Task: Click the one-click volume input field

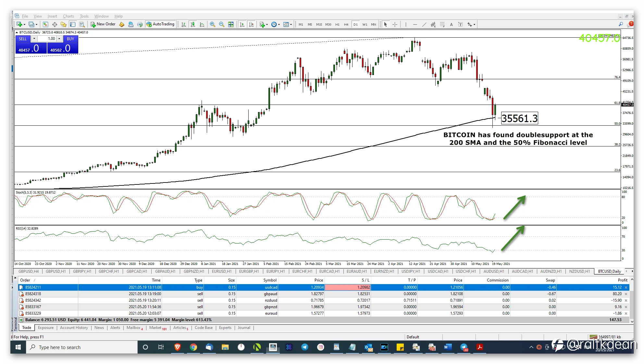Action: click(x=47, y=39)
